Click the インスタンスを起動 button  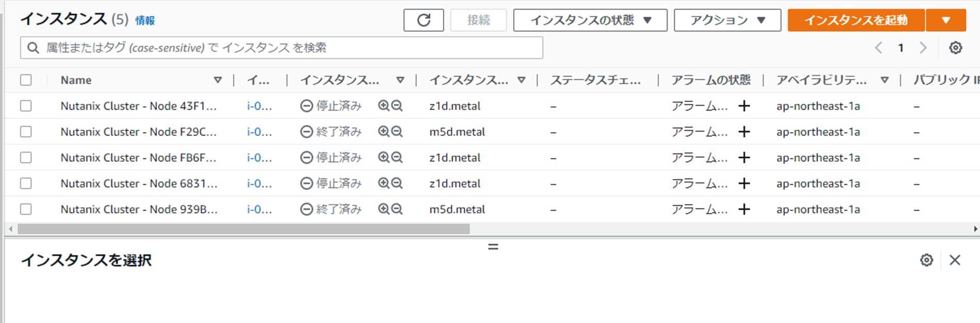click(x=856, y=20)
